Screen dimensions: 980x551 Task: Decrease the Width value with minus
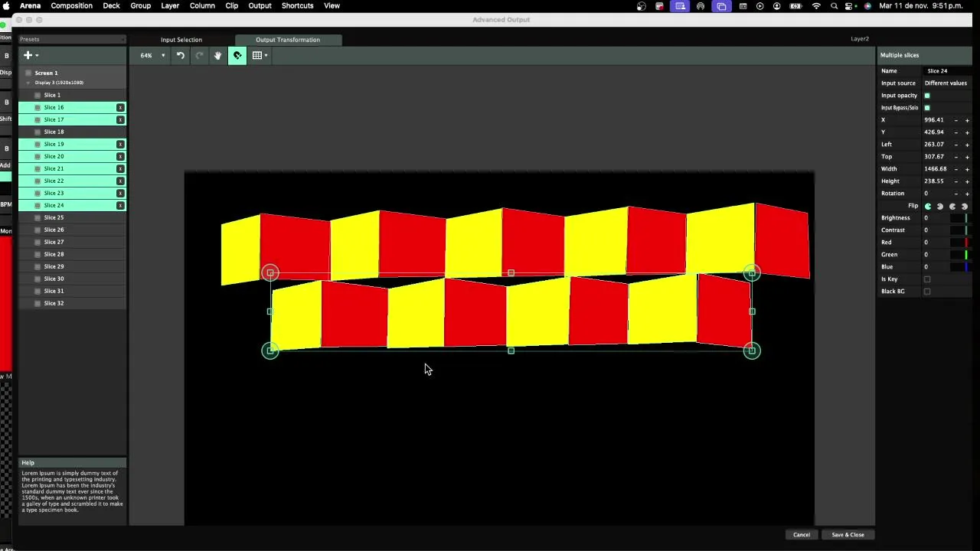955,169
